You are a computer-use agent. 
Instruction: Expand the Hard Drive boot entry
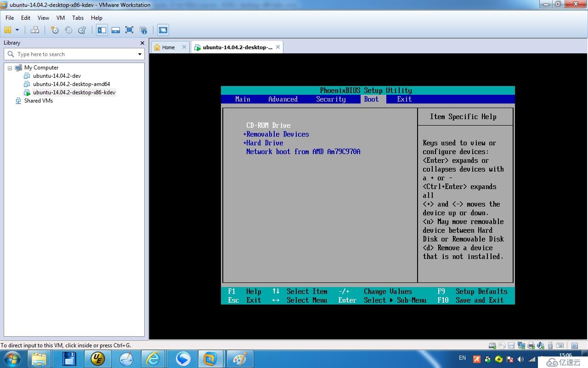click(263, 143)
